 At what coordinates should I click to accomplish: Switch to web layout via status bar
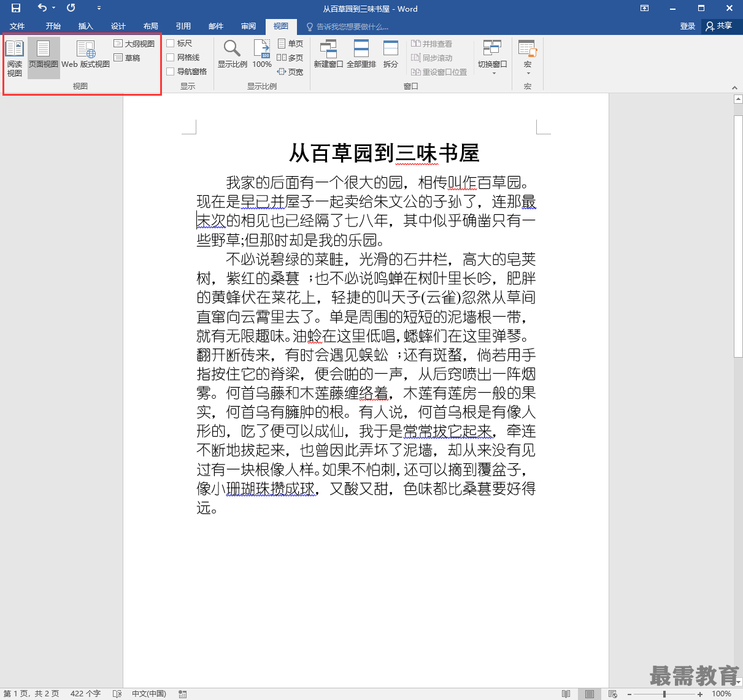[612, 694]
